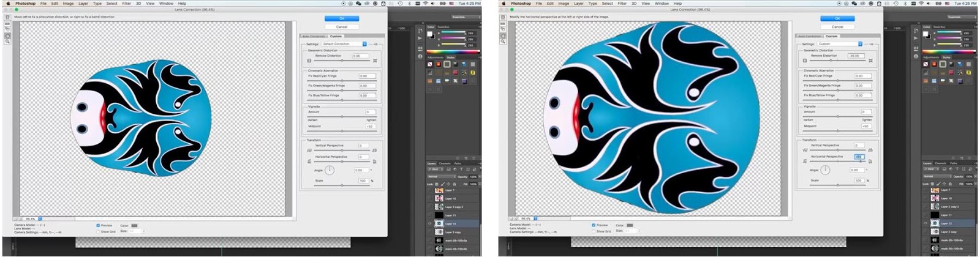Image resolution: width=980 pixels, height=257 pixels.
Task: Select Remove Distortion tool in left screenshot
Action: click(x=7, y=17)
